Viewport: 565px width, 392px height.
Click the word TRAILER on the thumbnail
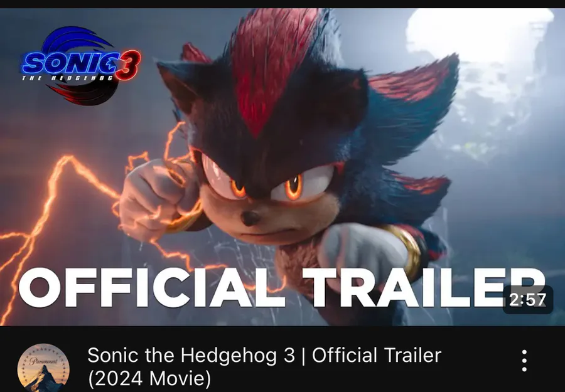pos(424,288)
